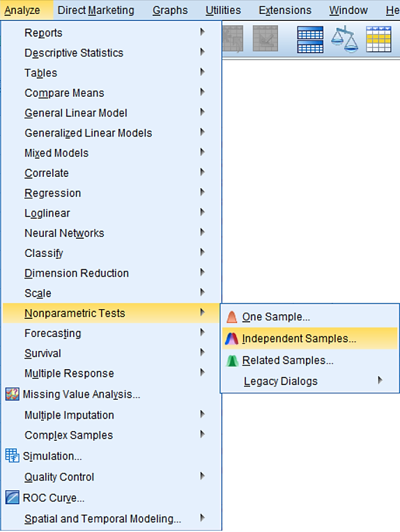Click the Missing Value Analysis icon
The height and width of the screenshot is (532, 400).
point(13,394)
